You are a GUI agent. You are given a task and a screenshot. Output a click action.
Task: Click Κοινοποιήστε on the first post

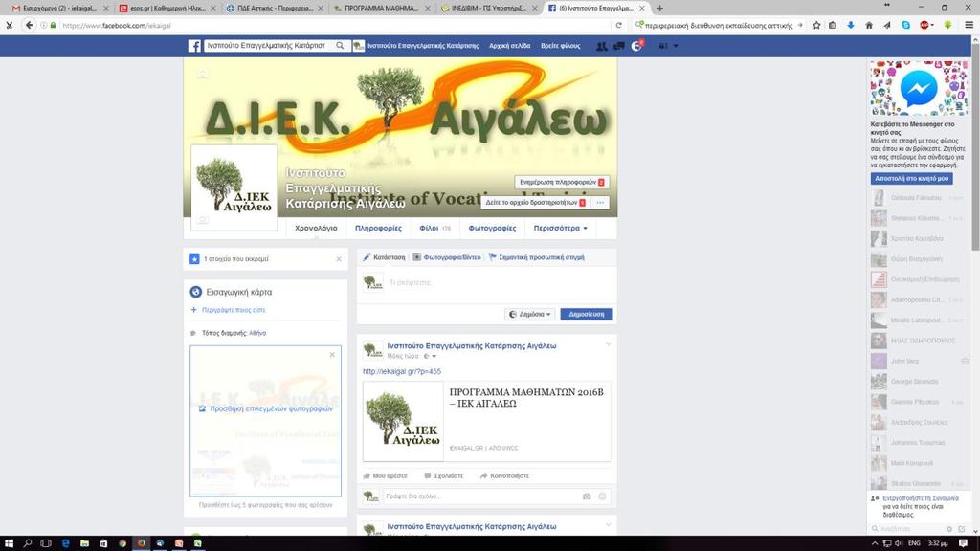tap(504, 476)
